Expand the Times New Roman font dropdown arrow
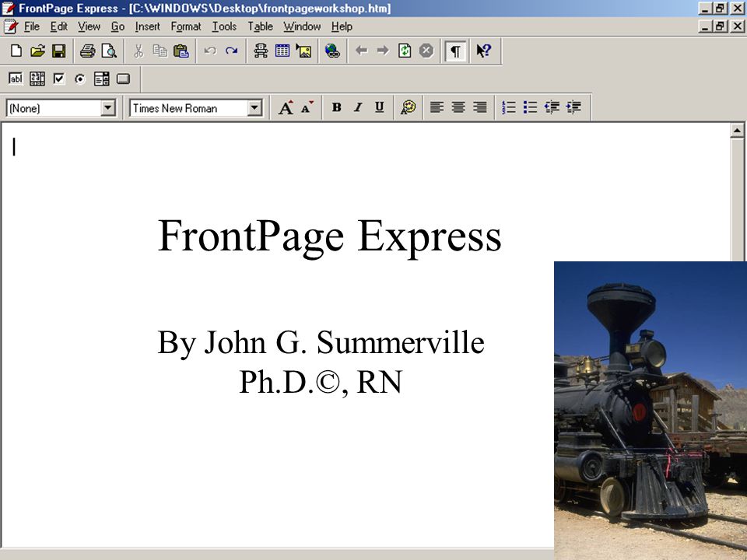The height and width of the screenshot is (560, 747). click(x=255, y=108)
